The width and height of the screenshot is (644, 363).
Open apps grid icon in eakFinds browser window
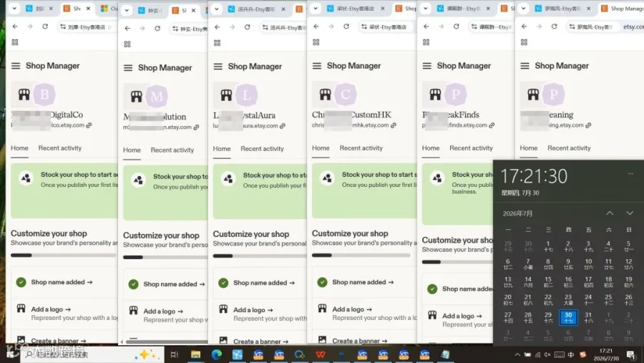[x=426, y=42]
